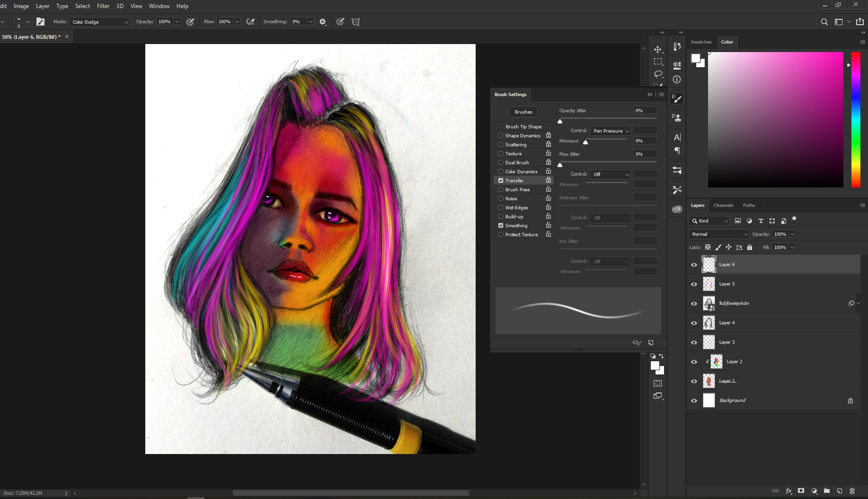Image resolution: width=868 pixels, height=499 pixels.
Task: Open the layer Fill dropdown arrow
Action: [x=792, y=247]
